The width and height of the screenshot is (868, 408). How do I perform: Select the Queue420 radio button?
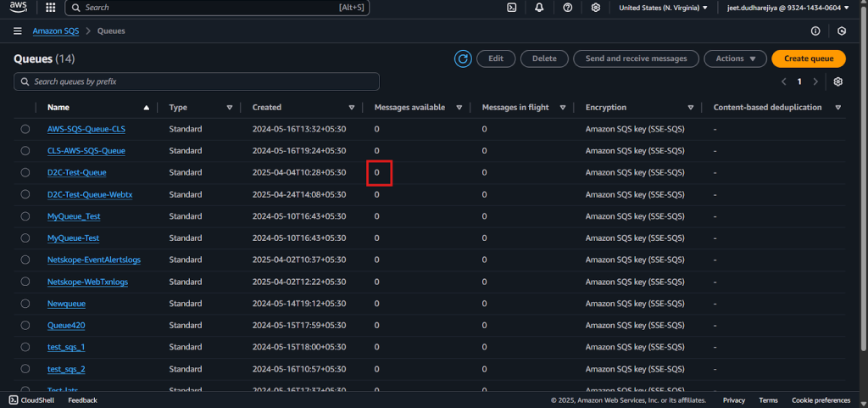tap(25, 326)
